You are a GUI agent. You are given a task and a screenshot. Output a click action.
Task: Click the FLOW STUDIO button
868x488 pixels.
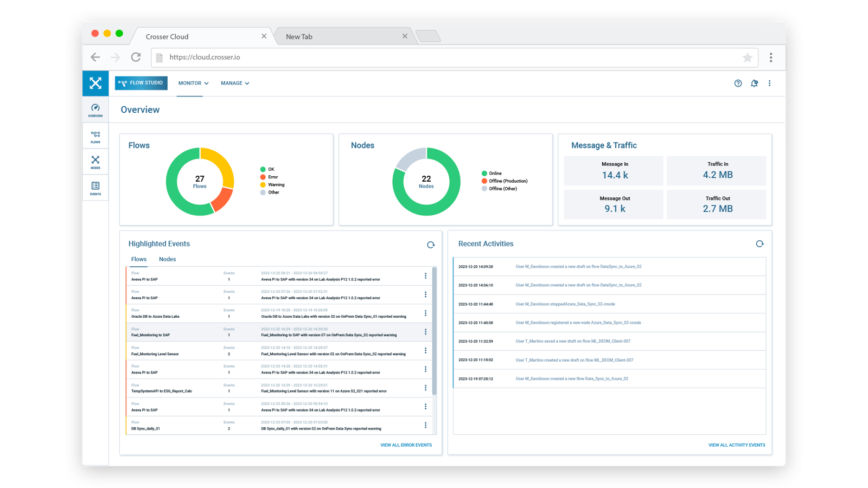[x=141, y=83]
